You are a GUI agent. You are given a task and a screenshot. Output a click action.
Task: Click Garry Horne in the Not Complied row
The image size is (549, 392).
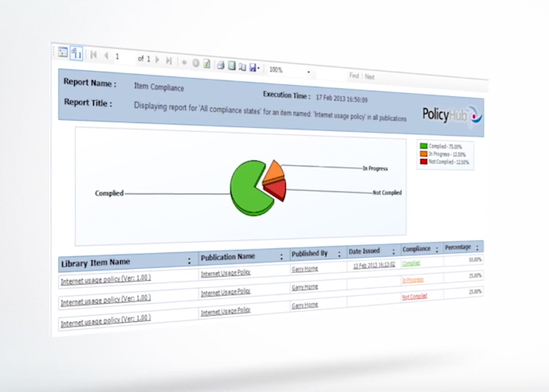305,305
